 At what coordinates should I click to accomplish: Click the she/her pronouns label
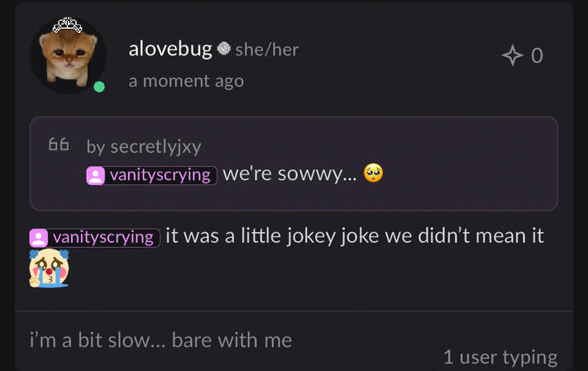(266, 50)
